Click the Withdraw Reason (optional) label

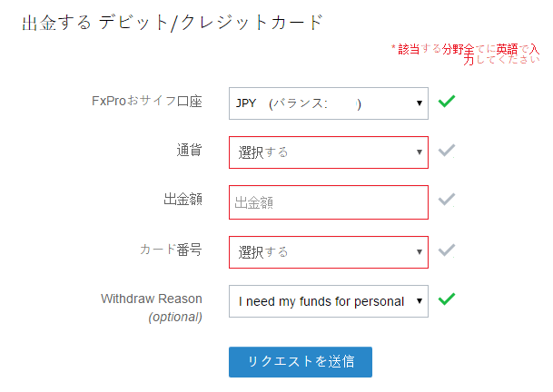[x=152, y=308]
